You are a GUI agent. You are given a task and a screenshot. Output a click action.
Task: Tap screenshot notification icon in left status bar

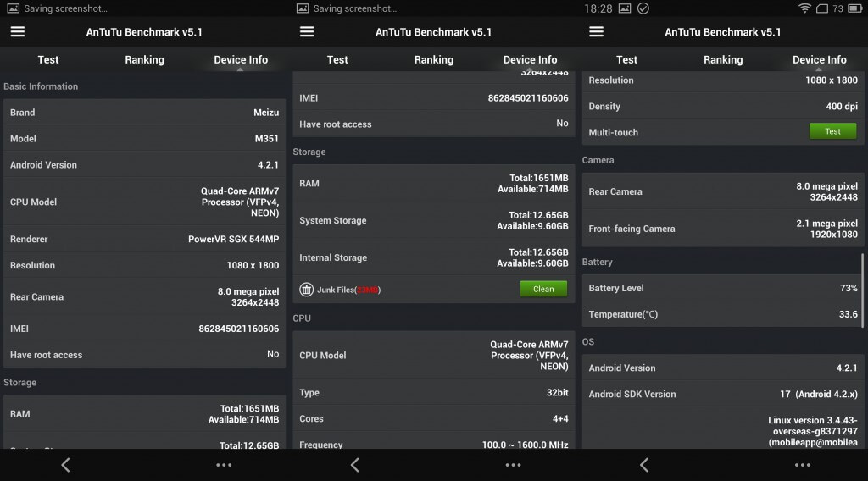point(13,8)
